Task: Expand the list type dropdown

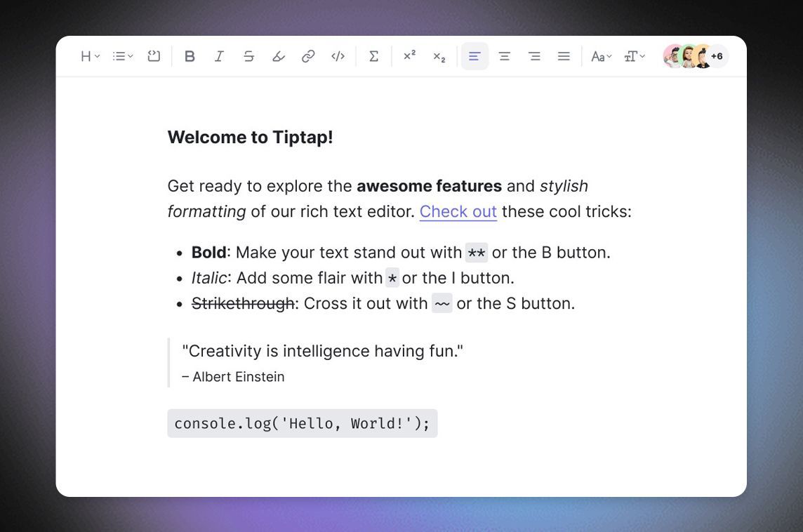Action: pyautogui.click(x=123, y=56)
